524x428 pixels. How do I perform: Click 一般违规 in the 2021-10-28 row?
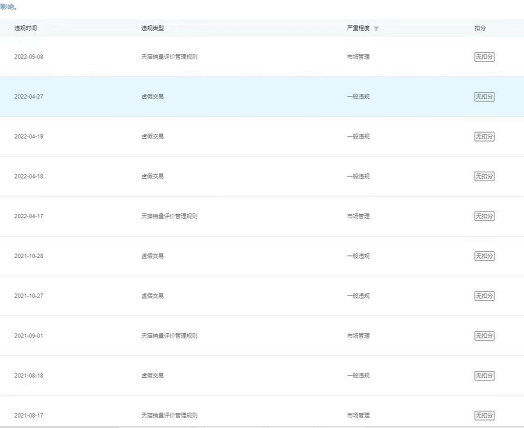358,256
